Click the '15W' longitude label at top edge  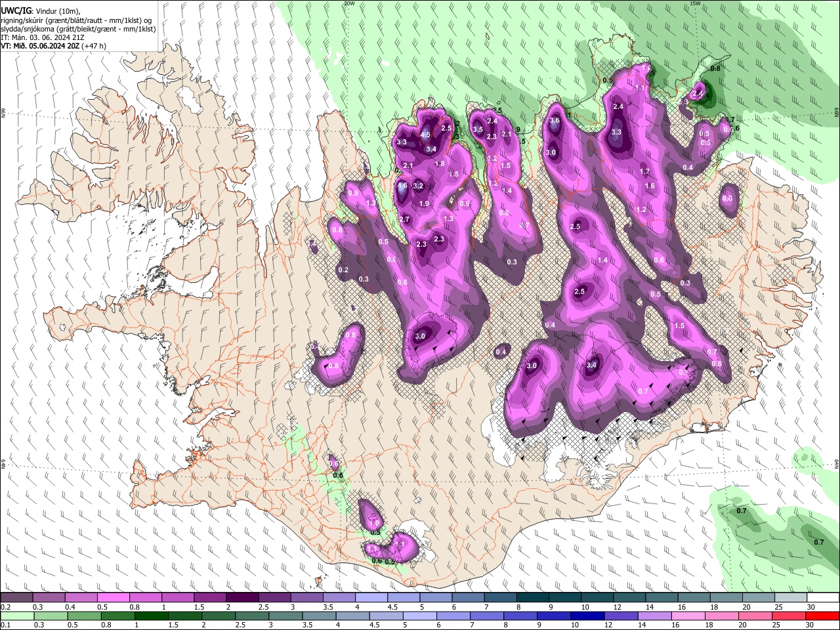695,3
